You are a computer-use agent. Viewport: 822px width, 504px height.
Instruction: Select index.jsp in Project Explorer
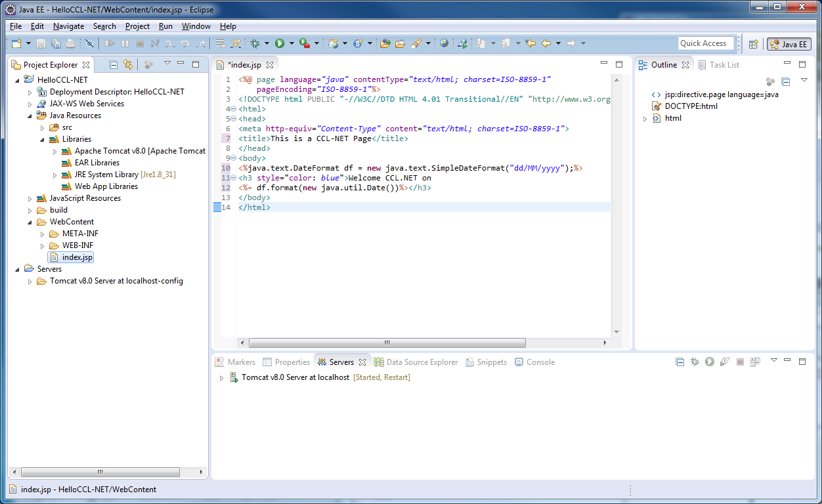tap(77, 257)
